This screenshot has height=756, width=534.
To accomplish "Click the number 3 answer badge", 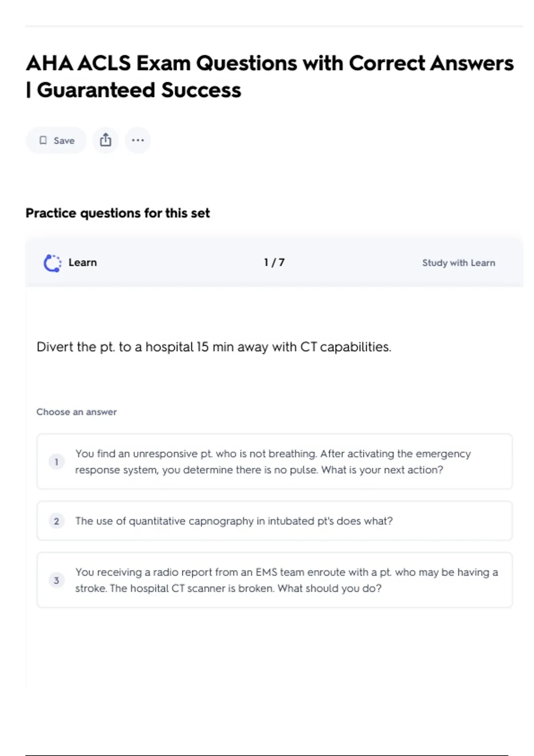I will (x=57, y=580).
